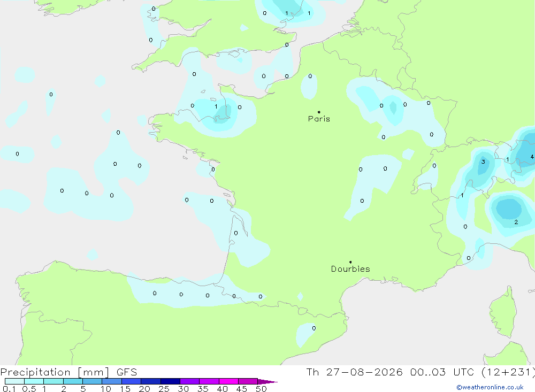This screenshot has height=392, width=535.
Task: Open the weatheronline.co.uk copyright link
Action: (490, 387)
